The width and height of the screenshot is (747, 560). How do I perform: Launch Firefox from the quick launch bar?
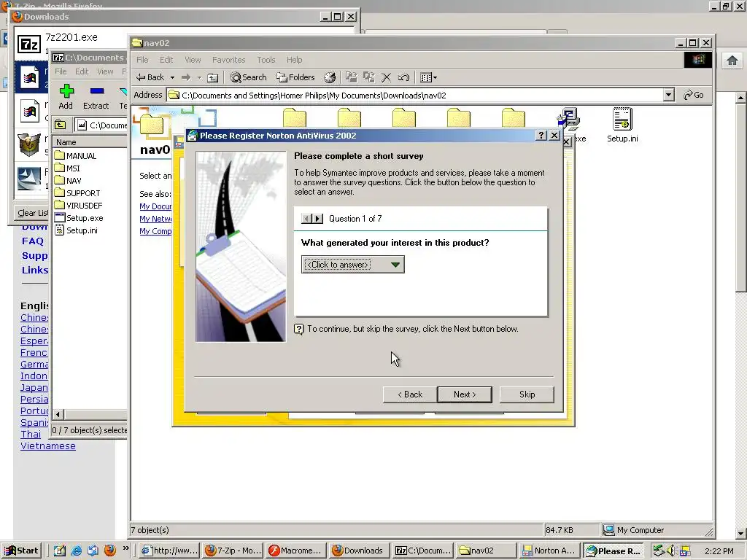click(x=109, y=551)
